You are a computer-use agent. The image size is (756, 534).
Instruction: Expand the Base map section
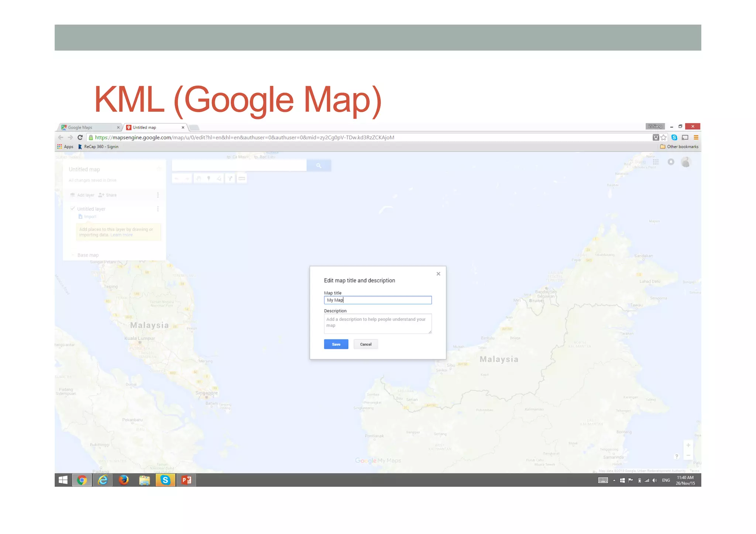click(x=85, y=255)
